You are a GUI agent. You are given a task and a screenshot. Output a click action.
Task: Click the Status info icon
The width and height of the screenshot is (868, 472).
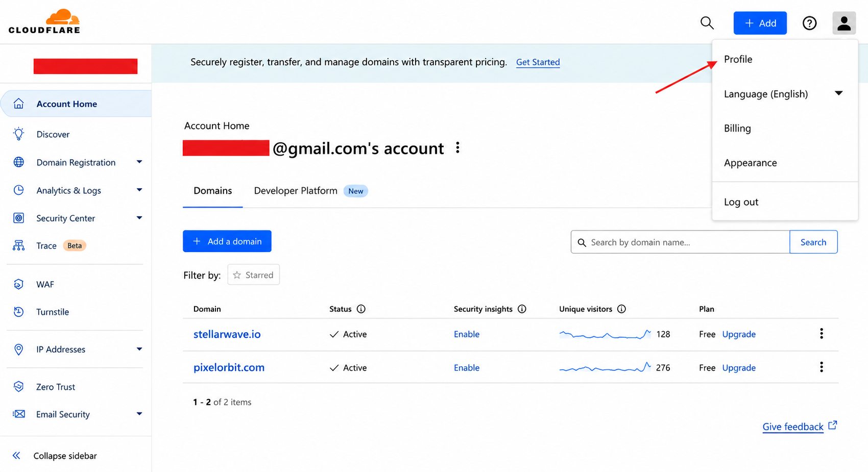click(x=361, y=309)
